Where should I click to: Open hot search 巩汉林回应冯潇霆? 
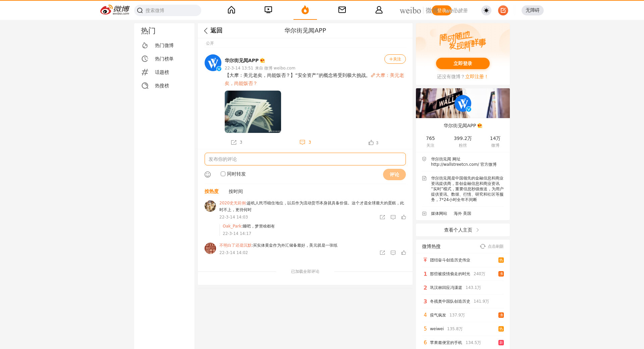pos(446,288)
